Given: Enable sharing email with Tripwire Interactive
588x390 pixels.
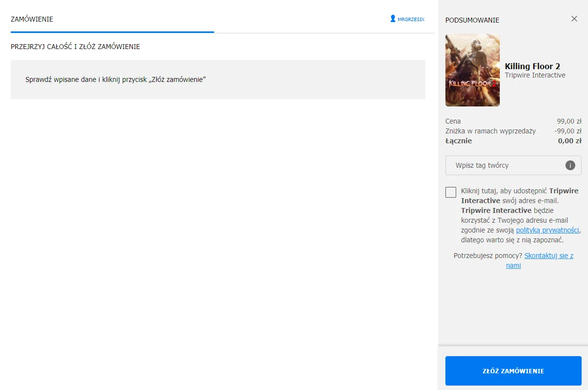Looking at the screenshot, I should point(450,192).
